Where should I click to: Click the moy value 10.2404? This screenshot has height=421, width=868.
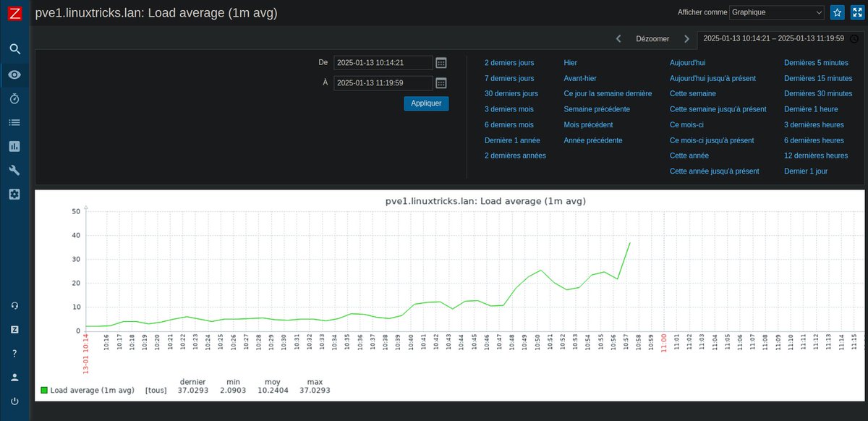(x=273, y=391)
